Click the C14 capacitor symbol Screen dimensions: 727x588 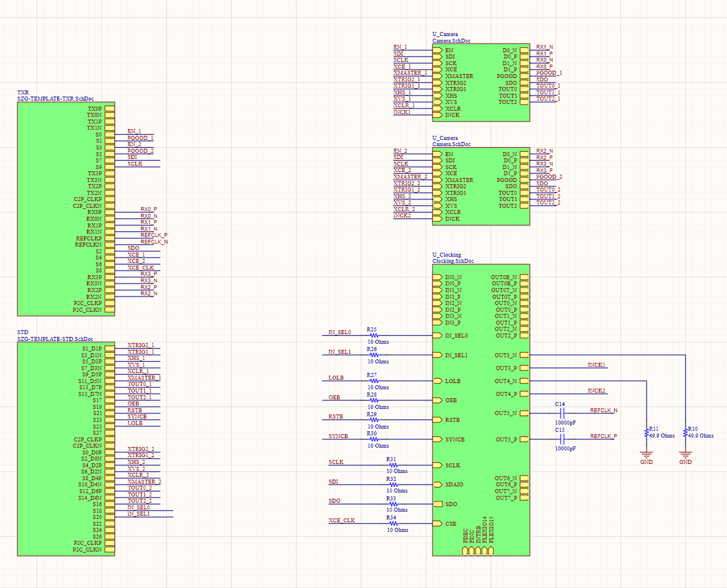pos(562,413)
